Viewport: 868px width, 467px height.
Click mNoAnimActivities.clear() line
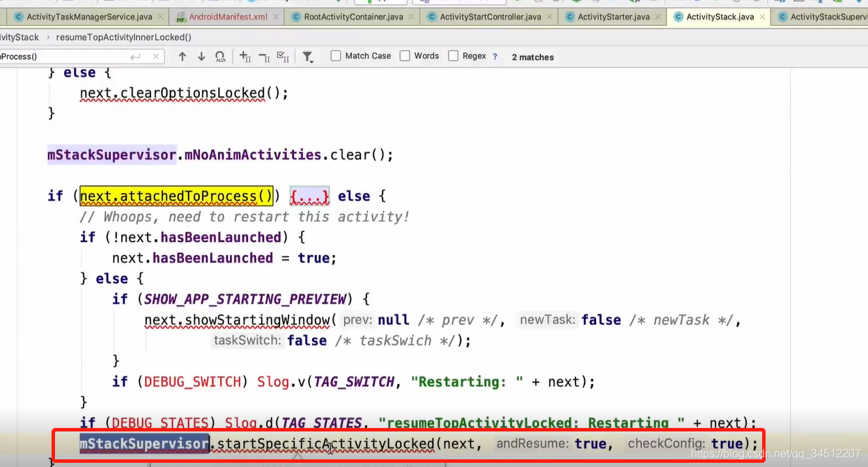tap(220, 155)
